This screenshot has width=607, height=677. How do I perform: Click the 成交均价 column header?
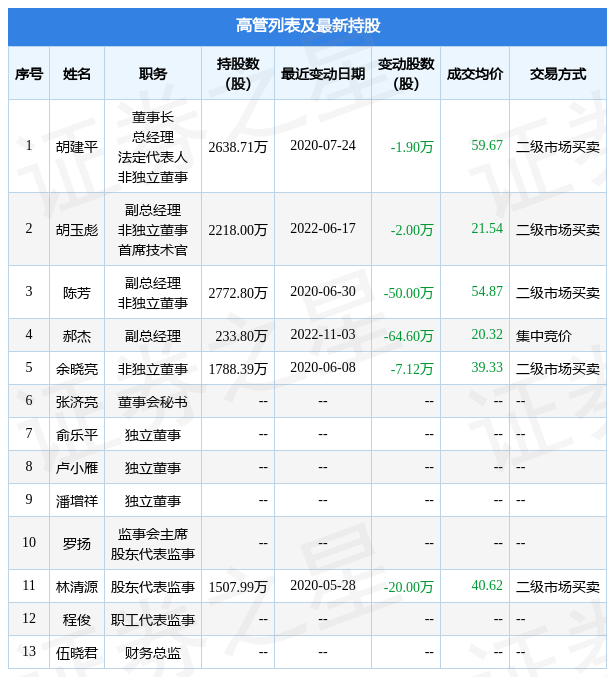pos(475,74)
